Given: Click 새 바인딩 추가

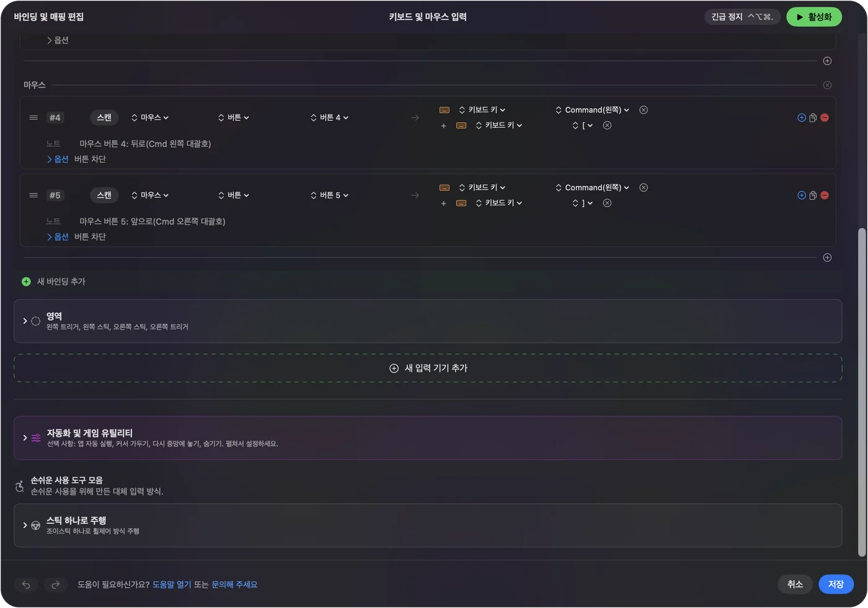Looking at the screenshot, I should 54,281.
